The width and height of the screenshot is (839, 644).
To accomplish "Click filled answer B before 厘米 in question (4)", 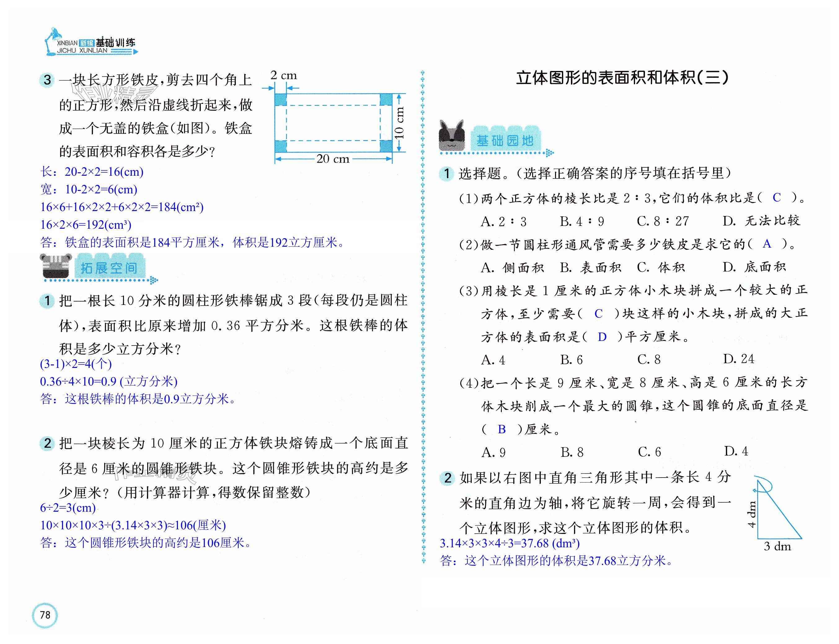I will tap(501, 429).
